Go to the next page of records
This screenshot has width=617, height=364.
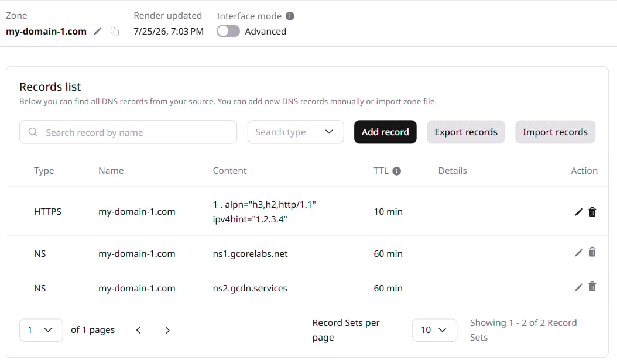point(167,330)
